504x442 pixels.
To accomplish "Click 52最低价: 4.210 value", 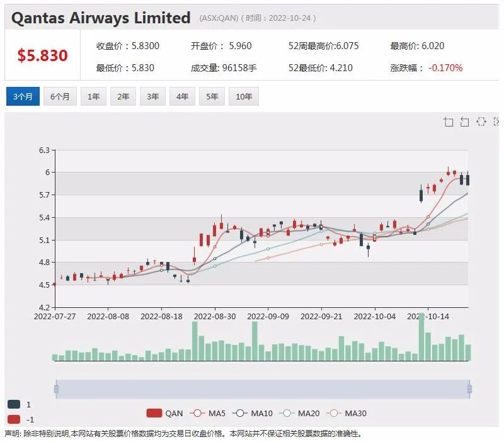I will (321, 68).
